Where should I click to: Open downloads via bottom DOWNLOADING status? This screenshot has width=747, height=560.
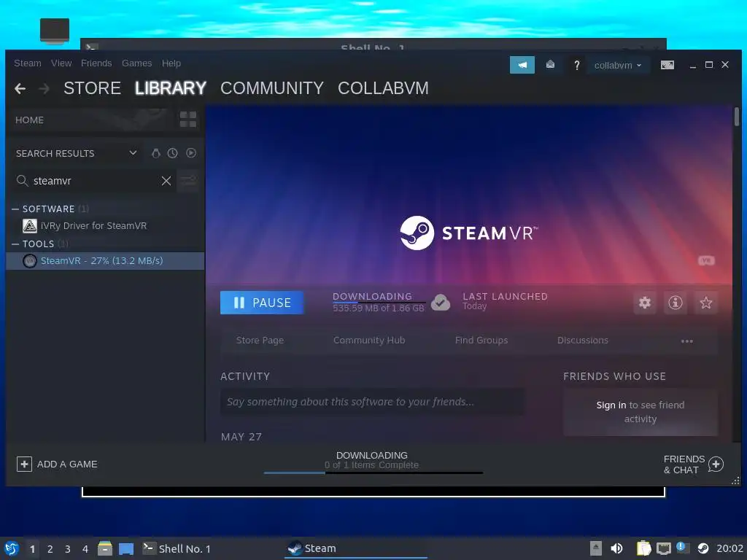coord(372,456)
